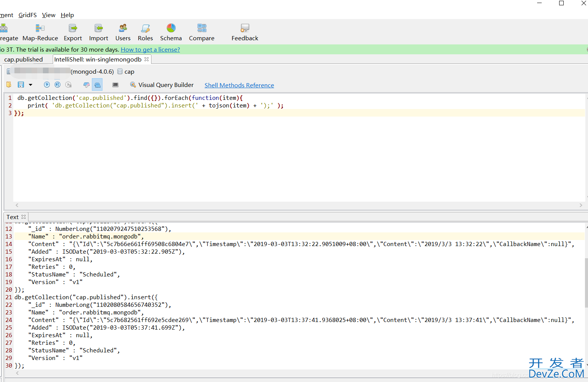Viewport: 588px width, 382px height.
Task: Click the console terminal icon
Action: [x=115, y=85]
